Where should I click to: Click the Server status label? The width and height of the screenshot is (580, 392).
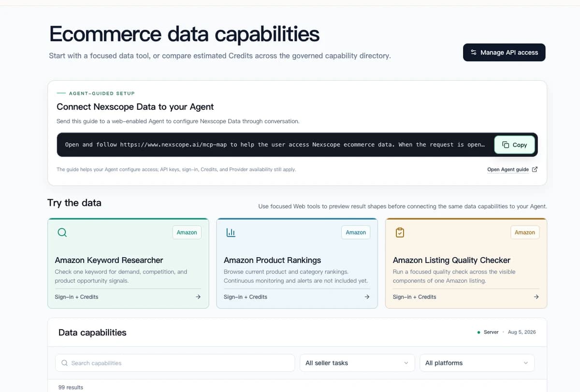point(491,332)
